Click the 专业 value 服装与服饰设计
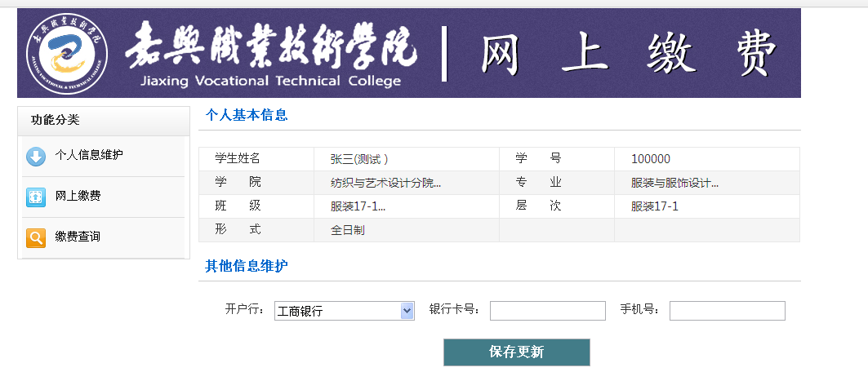The height and width of the screenshot is (372, 868). [x=674, y=183]
